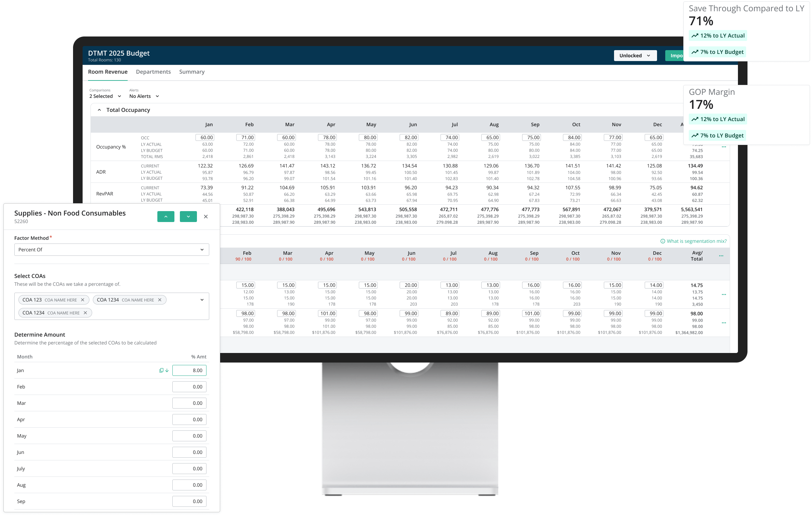Image resolution: width=812 pixels, height=516 pixels.
Task: Remove the COA 123 chip
Action: click(x=83, y=300)
